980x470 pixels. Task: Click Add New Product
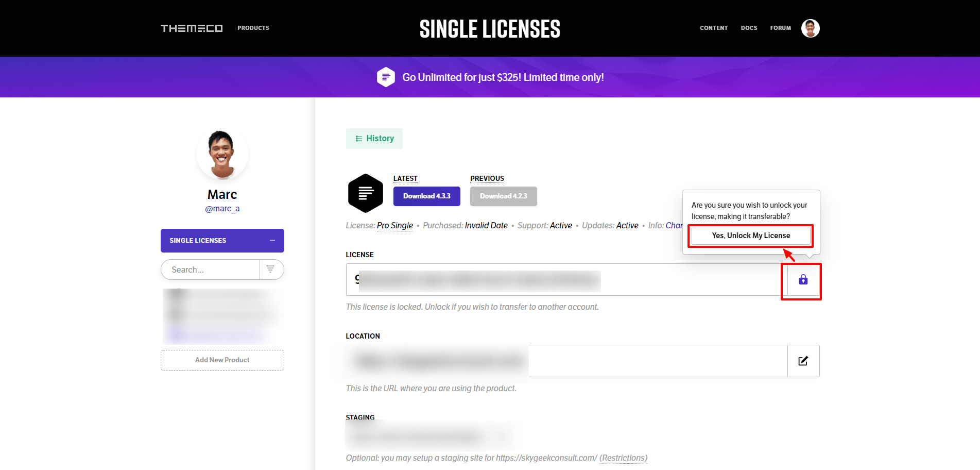coord(222,360)
